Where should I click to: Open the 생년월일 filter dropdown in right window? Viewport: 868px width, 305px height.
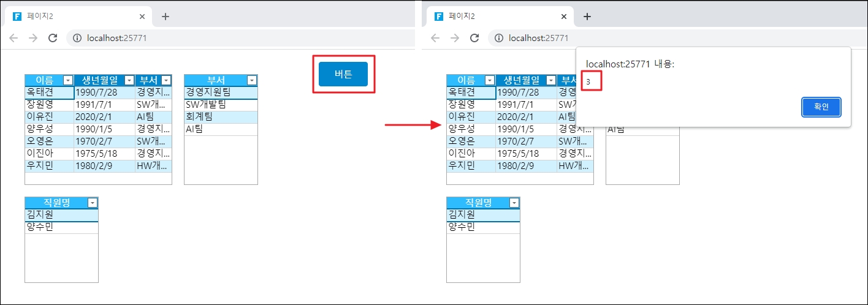(x=551, y=80)
